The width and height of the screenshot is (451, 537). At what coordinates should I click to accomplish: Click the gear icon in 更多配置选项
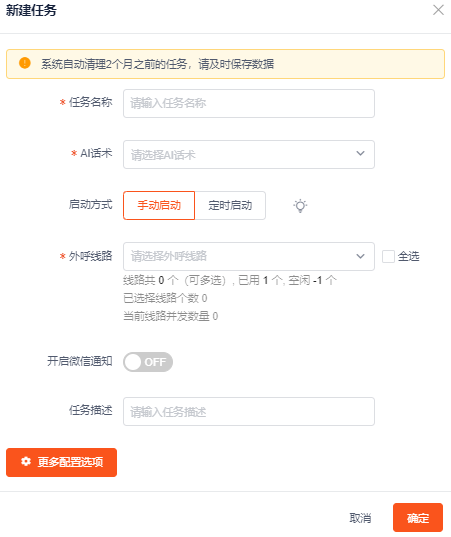tap(26, 462)
